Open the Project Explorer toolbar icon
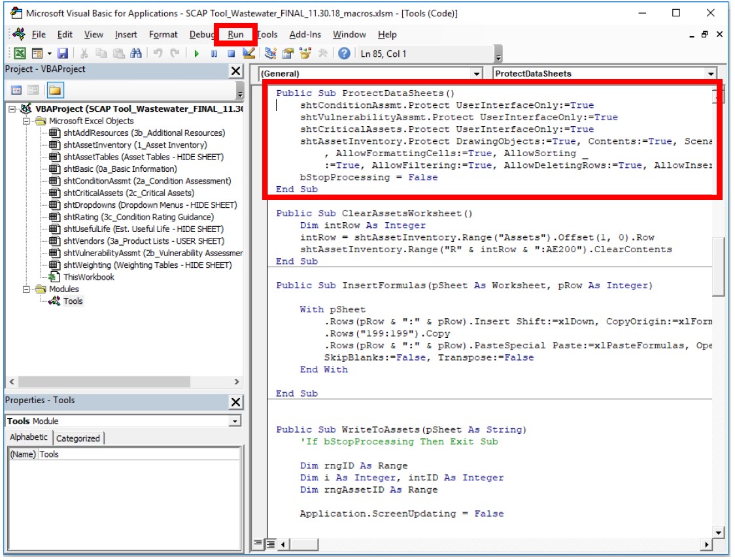The image size is (735, 560). click(271, 54)
